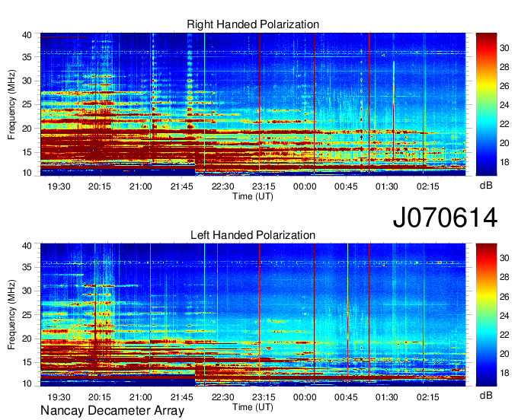
Task: Click the Left Handed Polarization spectrogram image
Action: [x=253, y=315]
